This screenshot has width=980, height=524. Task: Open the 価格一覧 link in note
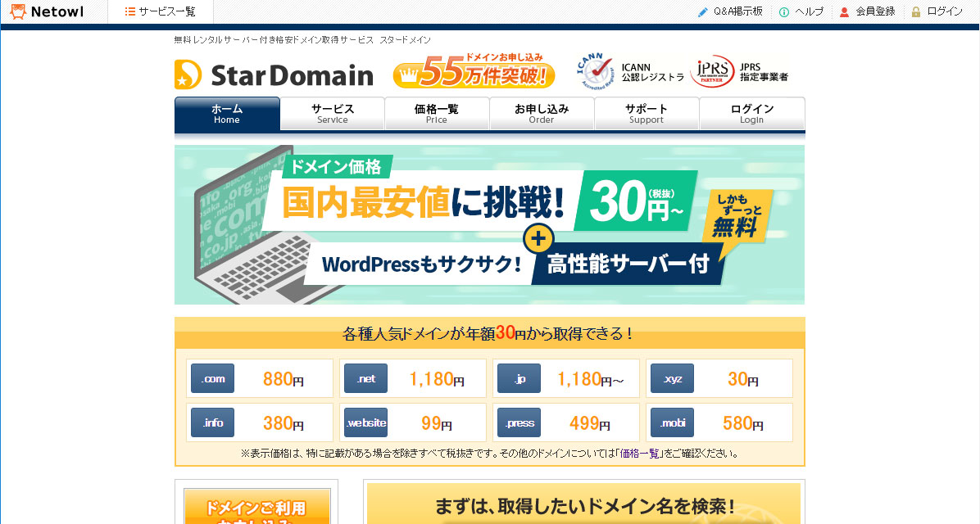tap(639, 454)
